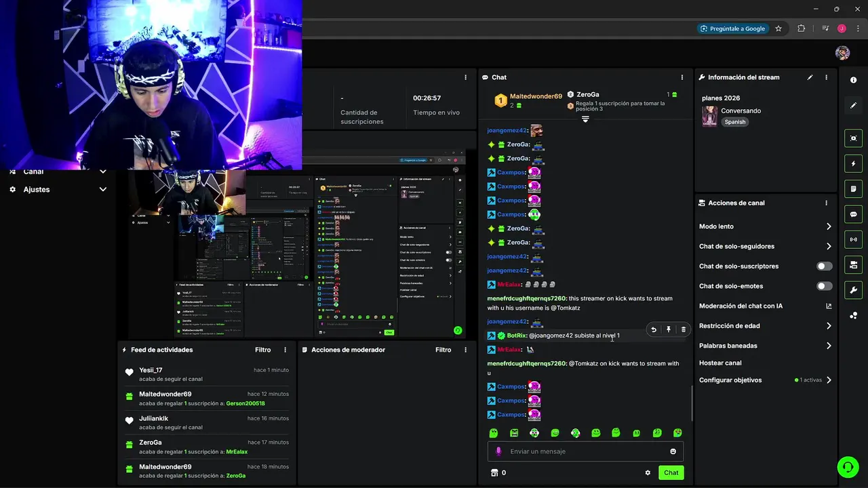This screenshot has width=868, height=488.
Task: Open the stream info icon in right sidebar
Action: coord(853,80)
